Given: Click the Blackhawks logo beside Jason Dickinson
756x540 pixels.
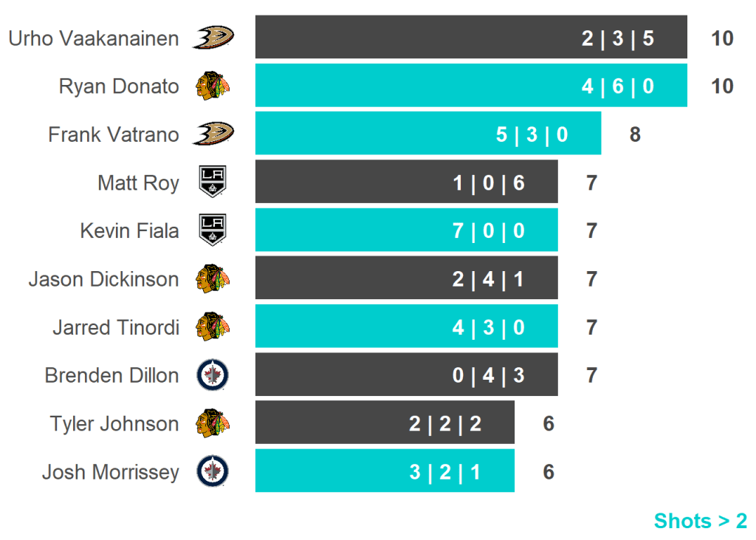Looking at the screenshot, I should (213, 278).
